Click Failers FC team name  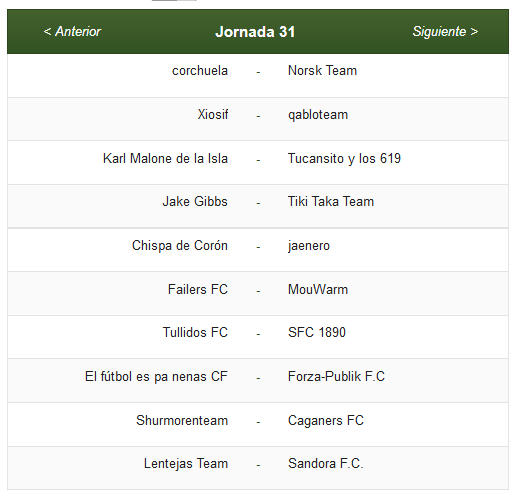198,289
